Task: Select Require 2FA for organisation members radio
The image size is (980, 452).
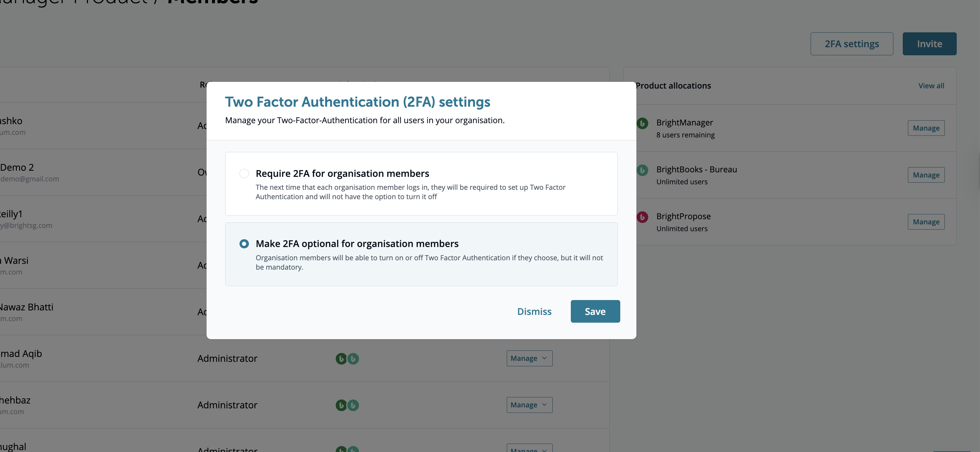Action: pos(244,174)
